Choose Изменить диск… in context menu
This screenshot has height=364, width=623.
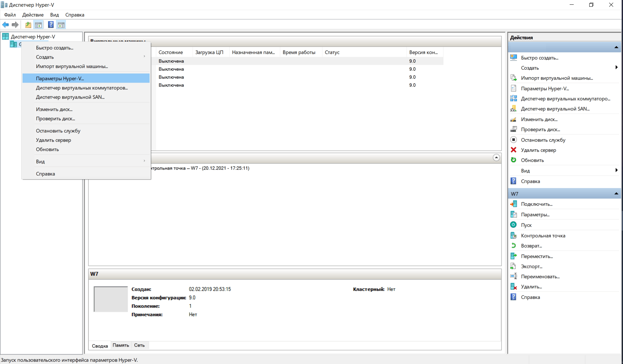86,109
